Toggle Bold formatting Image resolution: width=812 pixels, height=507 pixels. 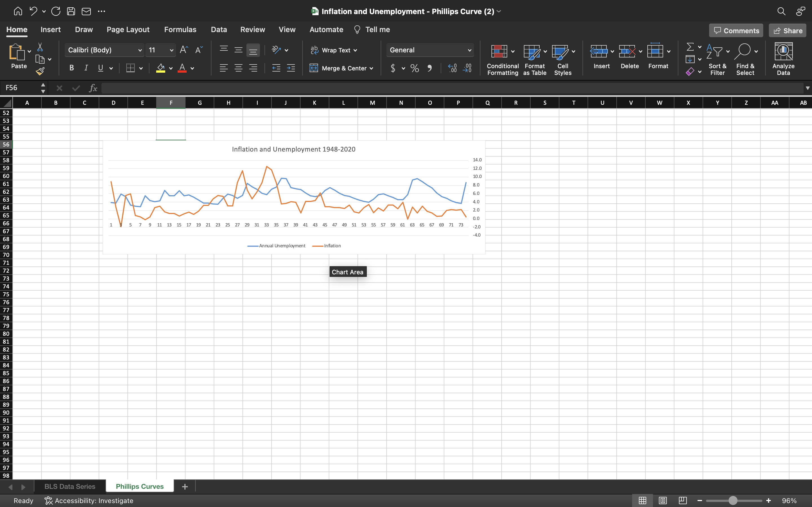click(71, 68)
